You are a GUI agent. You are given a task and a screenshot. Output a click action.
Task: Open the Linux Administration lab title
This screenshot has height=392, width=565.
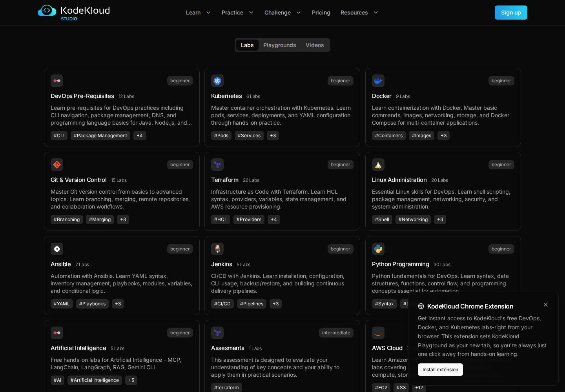[399, 180]
